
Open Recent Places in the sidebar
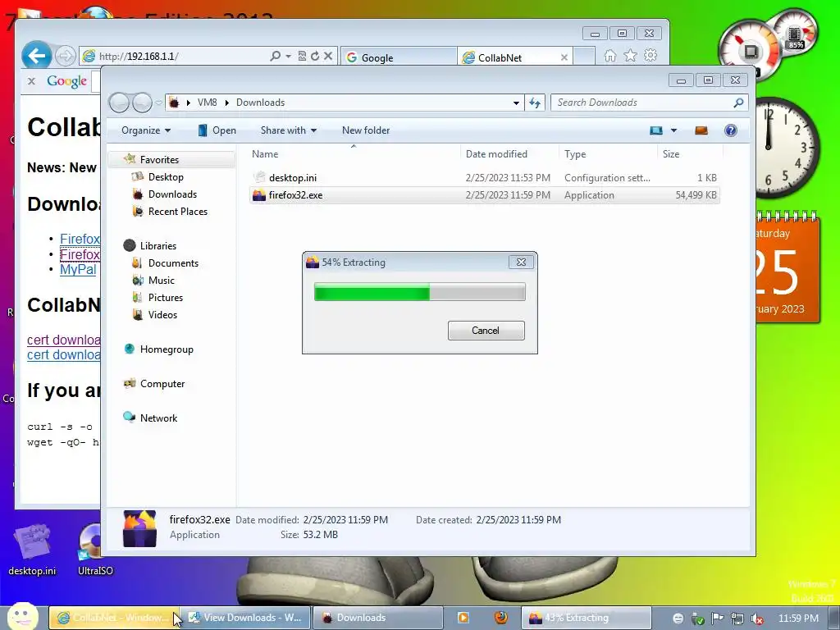(178, 211)
